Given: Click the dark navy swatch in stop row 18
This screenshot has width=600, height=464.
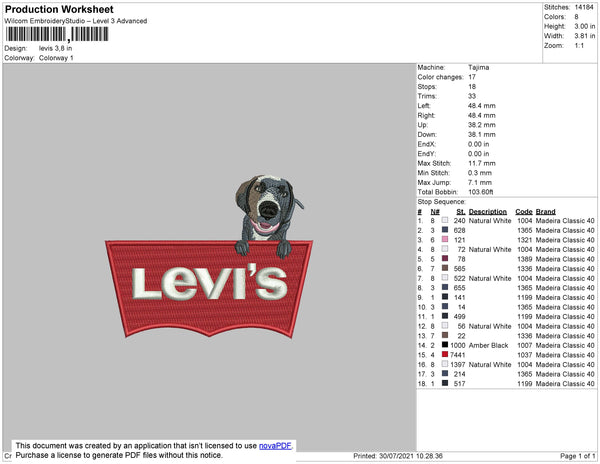Looking at the screenshot, I should [445, 383].
